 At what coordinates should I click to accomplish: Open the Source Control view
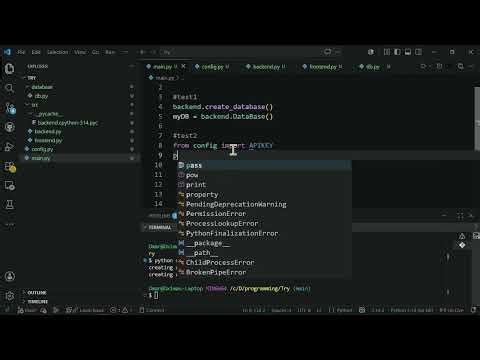click(10, 107)
